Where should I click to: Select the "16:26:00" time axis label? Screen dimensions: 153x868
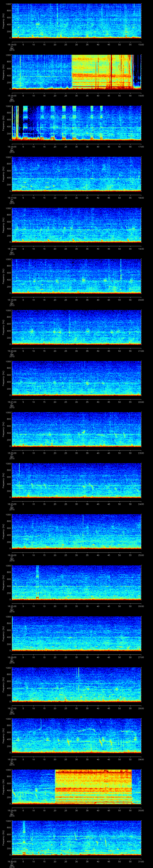click(12, 657)
